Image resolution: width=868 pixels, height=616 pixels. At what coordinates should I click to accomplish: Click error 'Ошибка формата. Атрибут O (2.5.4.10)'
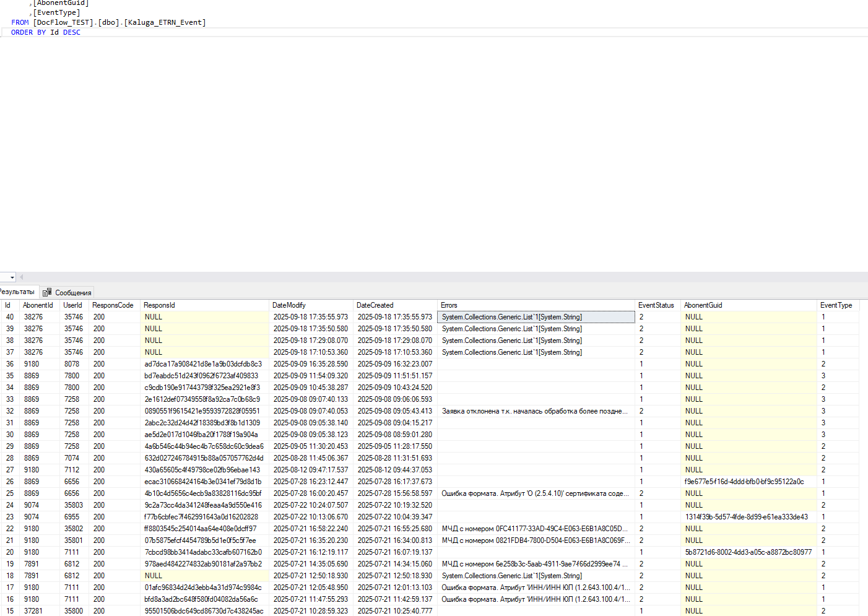pyautogui.click(x=536, y=493)
